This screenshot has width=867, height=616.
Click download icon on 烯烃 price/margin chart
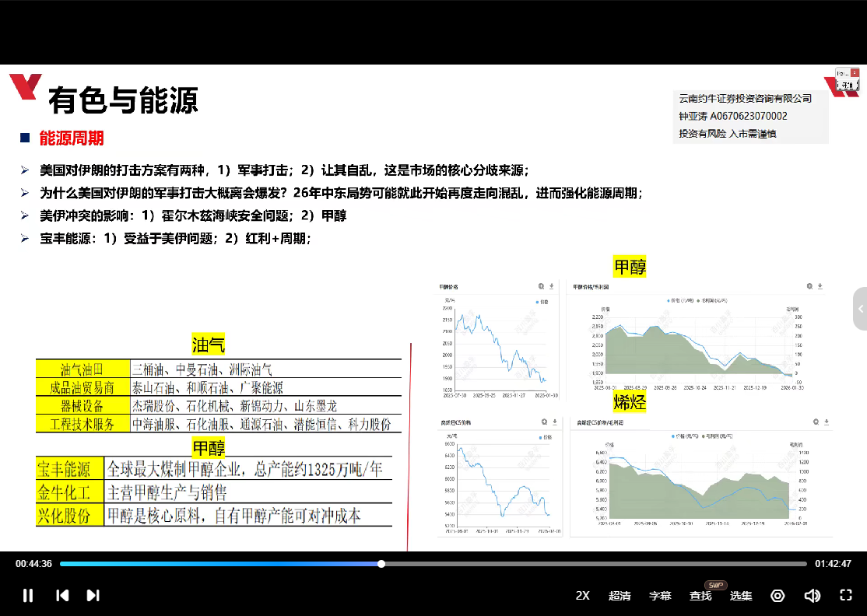(x=827, y=422)
